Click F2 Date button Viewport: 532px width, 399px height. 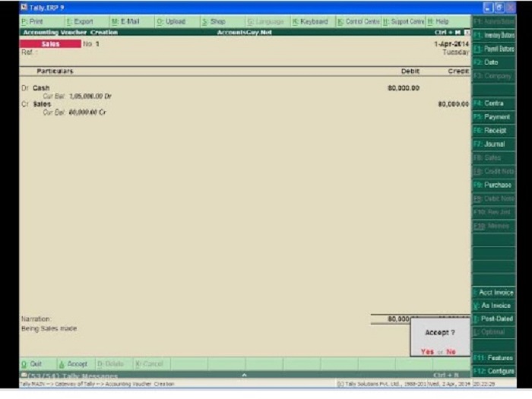[494, 62]
